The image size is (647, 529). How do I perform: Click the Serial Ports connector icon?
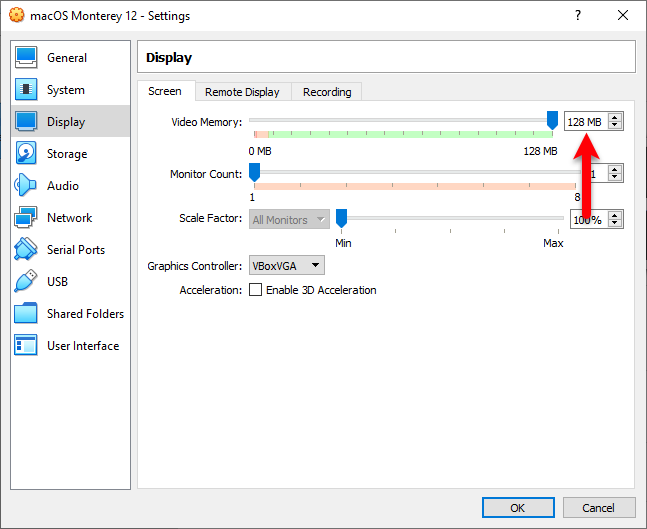pyautogui.click(x=26, y=249)
